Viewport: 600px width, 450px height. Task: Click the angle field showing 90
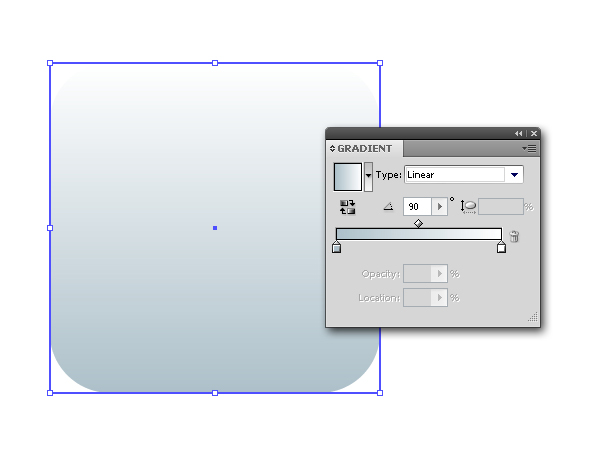(417, 207)
